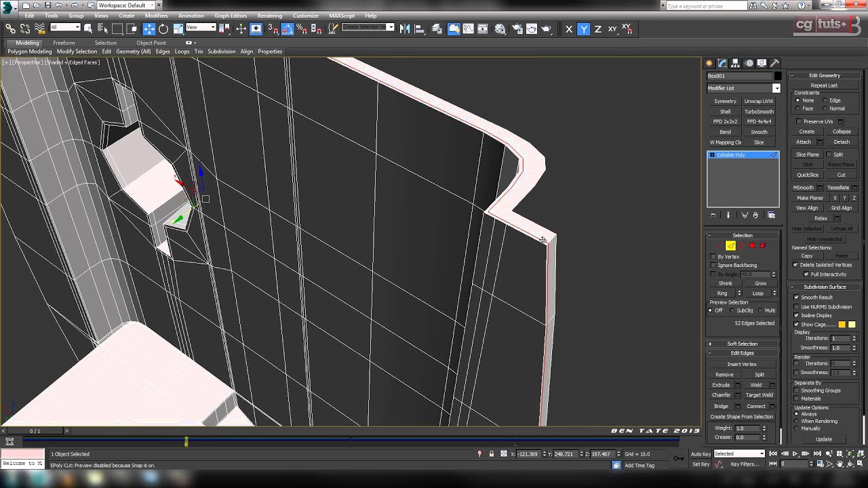Select Polygon sub-object level
Screen dimensions: 868x488
(x=752, y=245)
